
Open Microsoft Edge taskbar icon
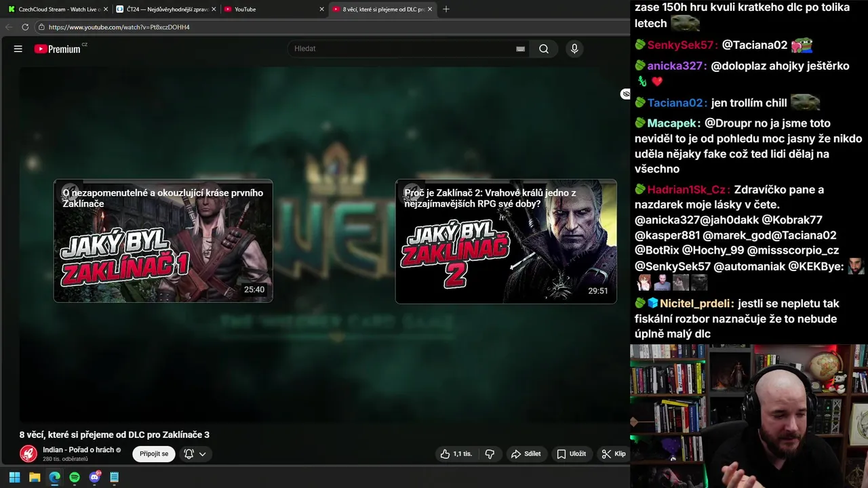(54, 477)
